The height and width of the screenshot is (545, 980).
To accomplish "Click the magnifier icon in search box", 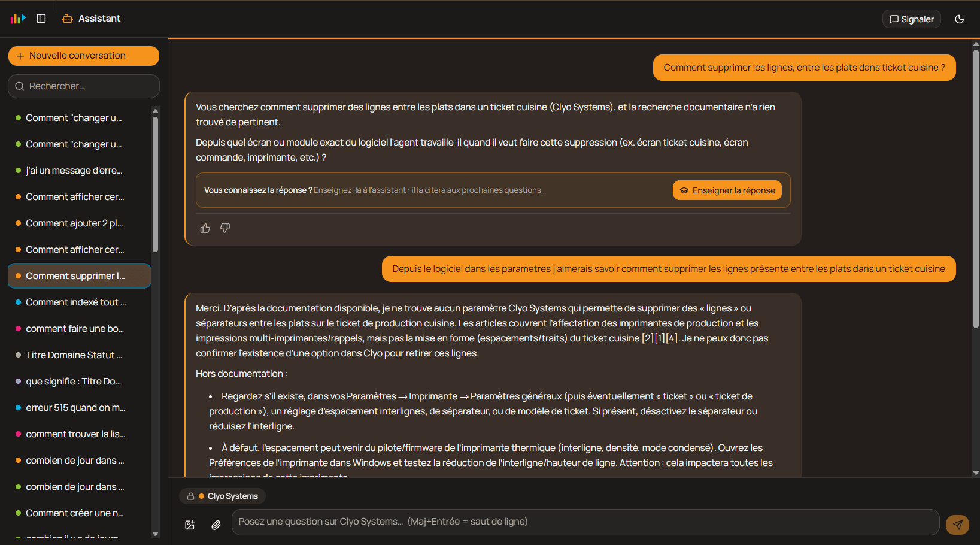I will point(20,86).
